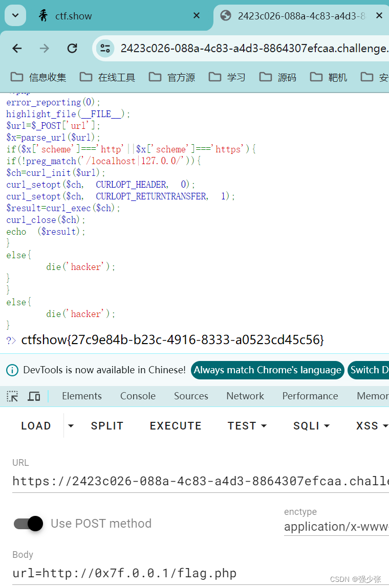The image size is (389, 588).
Task: Click the DevTools info notice icon
Action: coord(12,370)
